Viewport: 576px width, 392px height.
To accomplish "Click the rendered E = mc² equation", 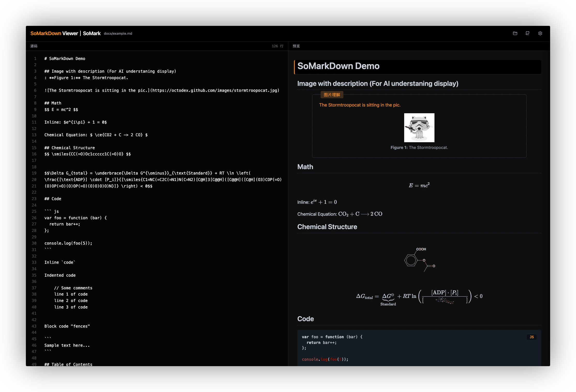I will pos(419,185).
